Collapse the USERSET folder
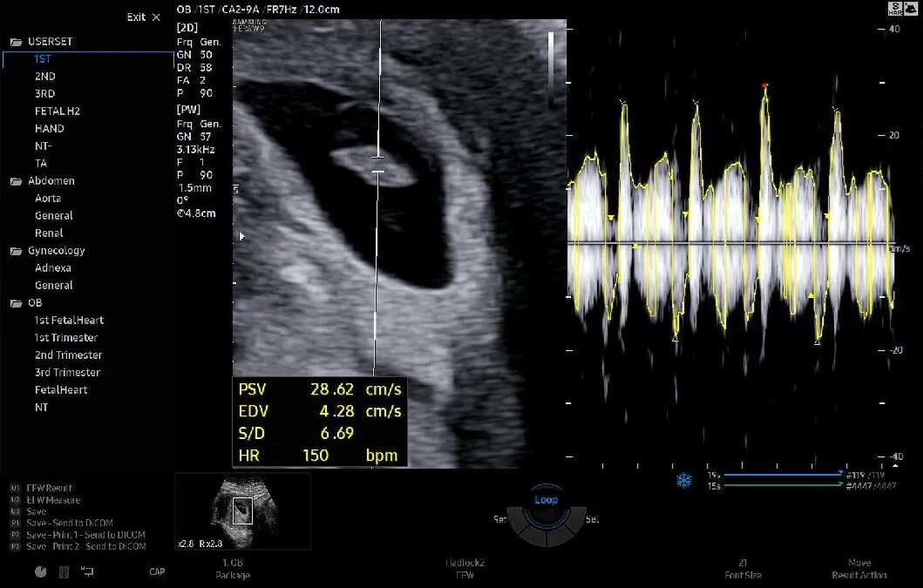Viewport: 923px width, 588px height. point(16,42)
